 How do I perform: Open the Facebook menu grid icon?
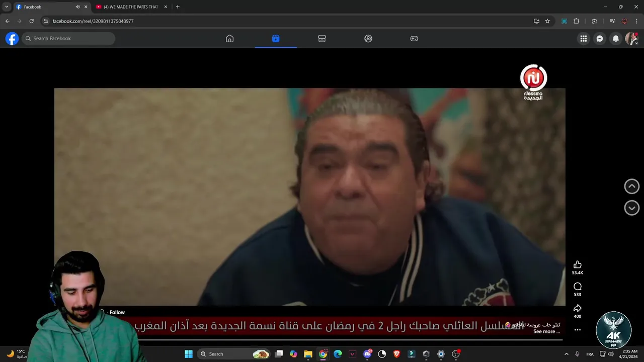point(584,39)
